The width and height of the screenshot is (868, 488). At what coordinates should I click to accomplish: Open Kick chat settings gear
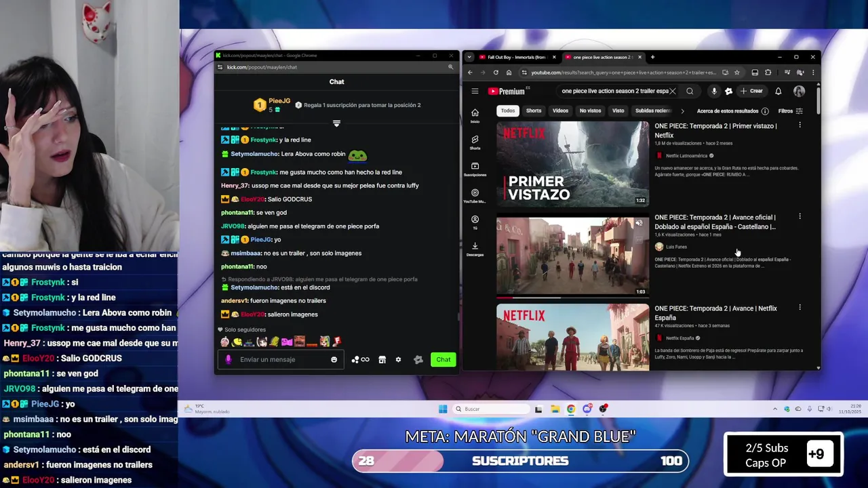pos(398,360)
